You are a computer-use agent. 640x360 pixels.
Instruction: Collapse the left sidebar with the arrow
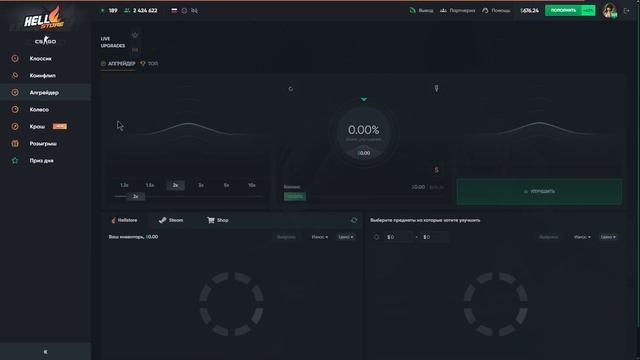45,352
